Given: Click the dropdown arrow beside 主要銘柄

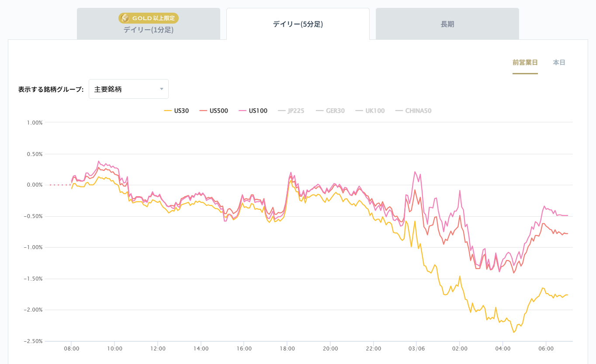Looking at the screenshot, I should pos(161,89).
